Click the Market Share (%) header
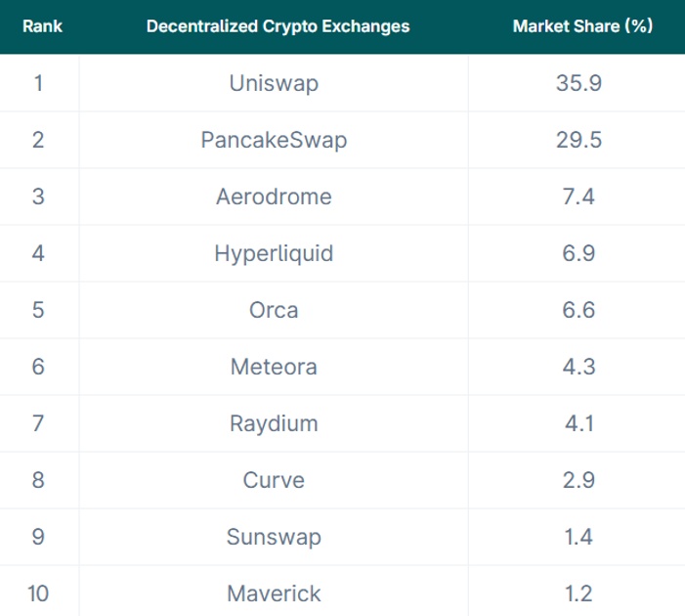685x616 pixels. pyautogui.click(x=581, y=26)
